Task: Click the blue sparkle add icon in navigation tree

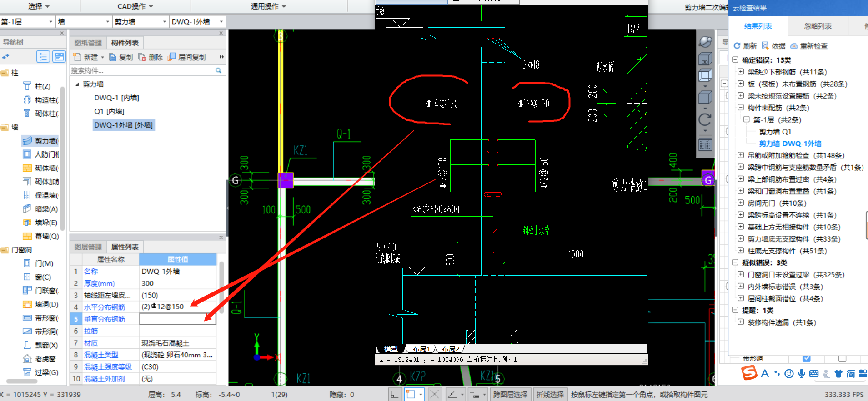Action: click(5, 57)
